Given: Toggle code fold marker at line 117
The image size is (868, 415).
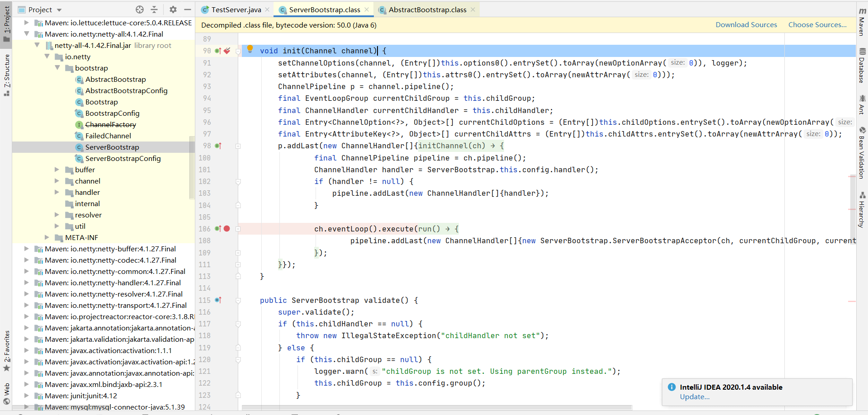Looking at the screenshot, I should tap(238, 324).
